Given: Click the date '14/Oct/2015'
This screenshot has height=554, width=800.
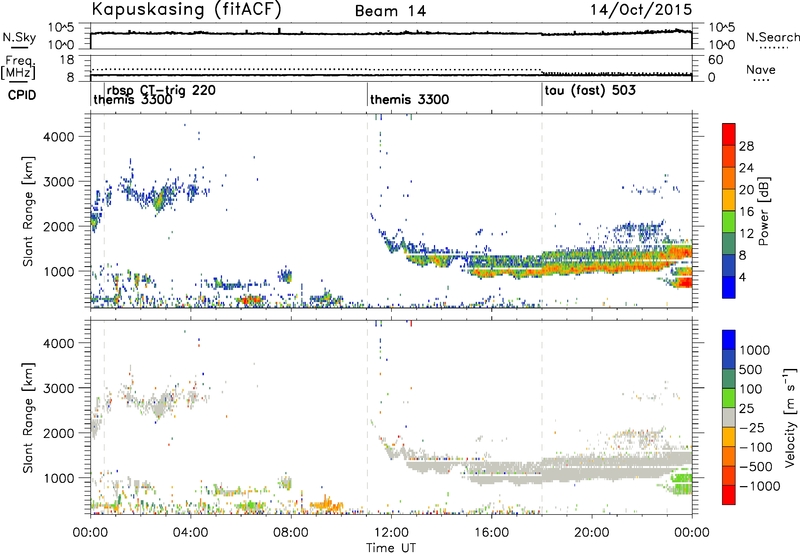Looking at the screenshot, I should coord(641,10).
